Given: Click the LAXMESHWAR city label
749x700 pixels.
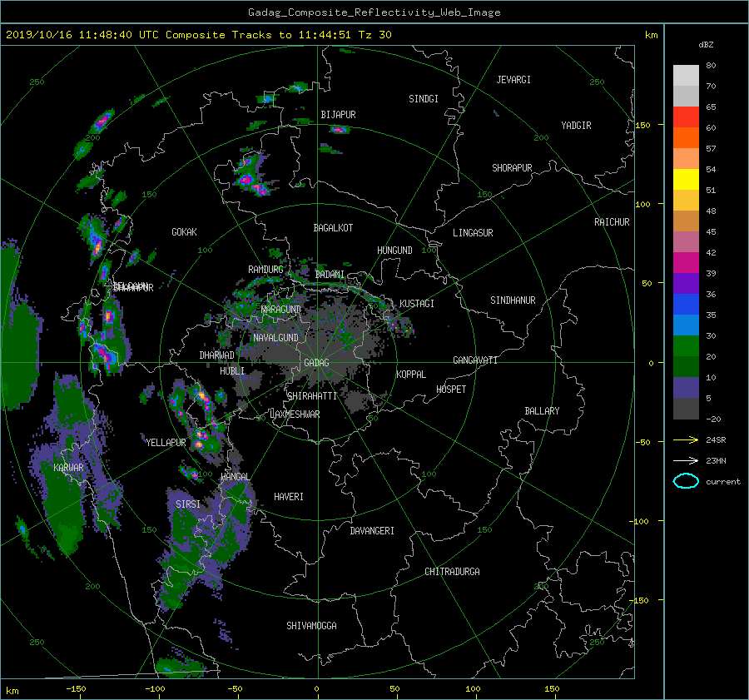Looking at the screenshot, I should click(x=295, y=415).
